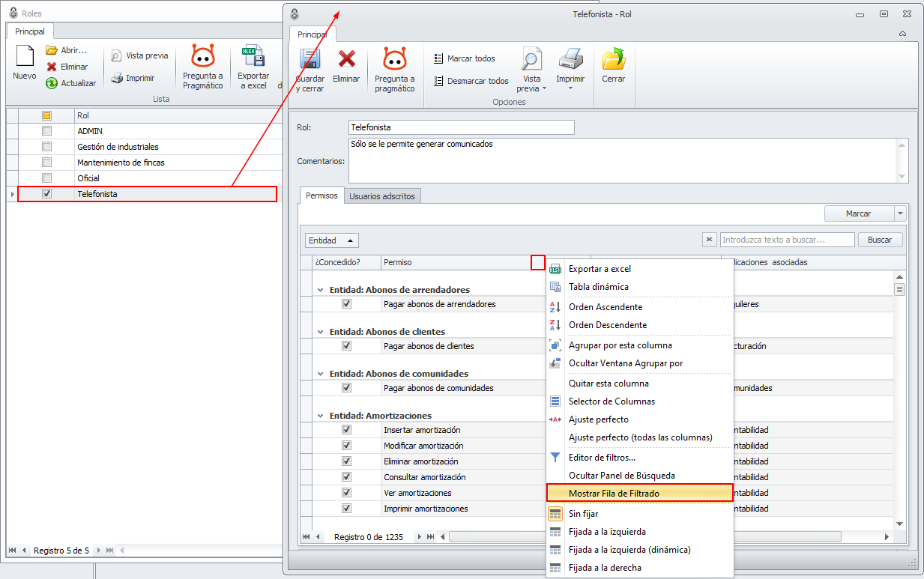Click Nuevo icon in Roles window
This screenshot has height=579, width=924.
25,57
